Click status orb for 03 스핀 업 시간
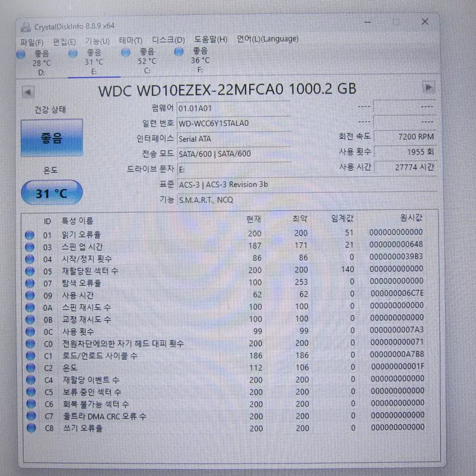This screenshot has width=476, height=476. pyautogui.click(x=29, y=247)
